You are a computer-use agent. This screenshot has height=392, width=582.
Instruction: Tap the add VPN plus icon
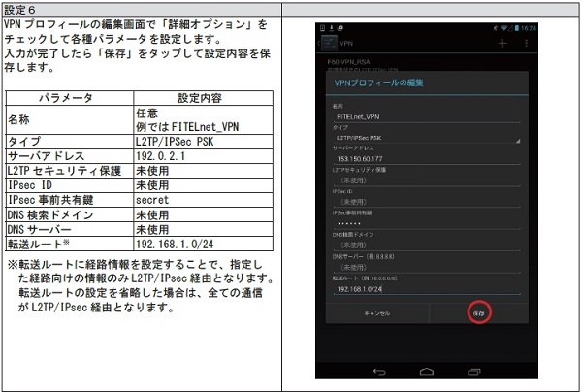(501, 44)
